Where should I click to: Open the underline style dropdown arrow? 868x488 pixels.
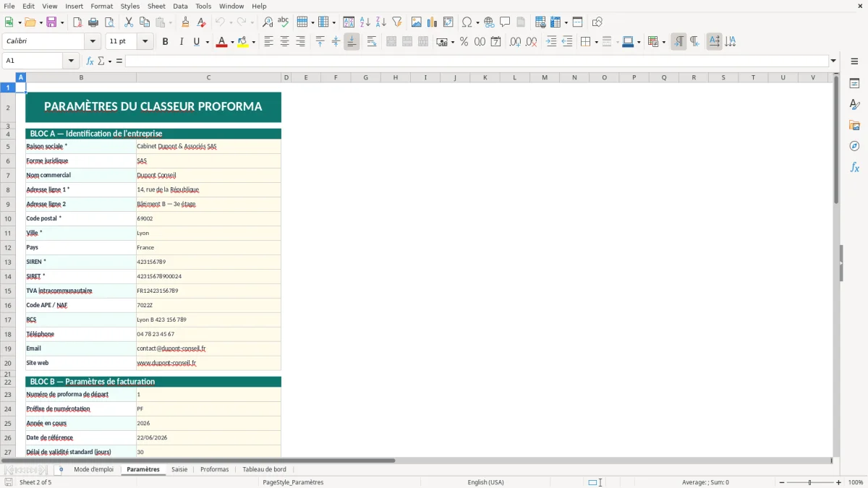click(x=207, y=42)
